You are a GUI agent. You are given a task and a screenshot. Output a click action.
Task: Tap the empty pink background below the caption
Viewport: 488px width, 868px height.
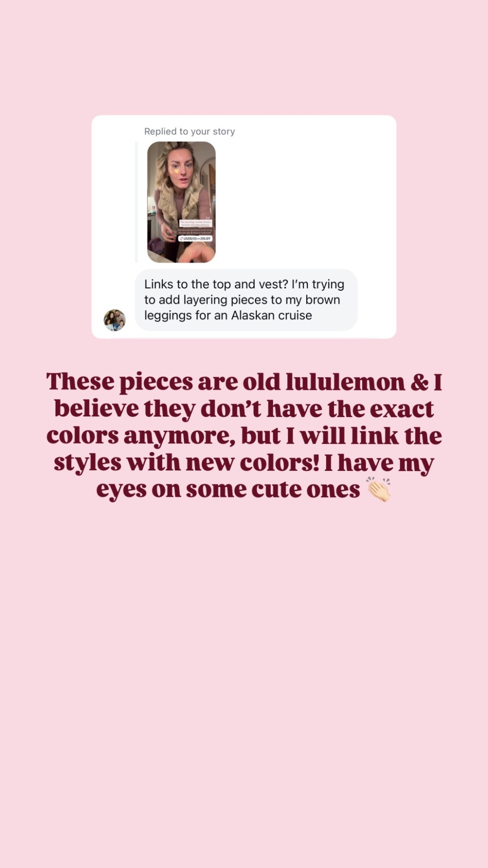point(244,678)
